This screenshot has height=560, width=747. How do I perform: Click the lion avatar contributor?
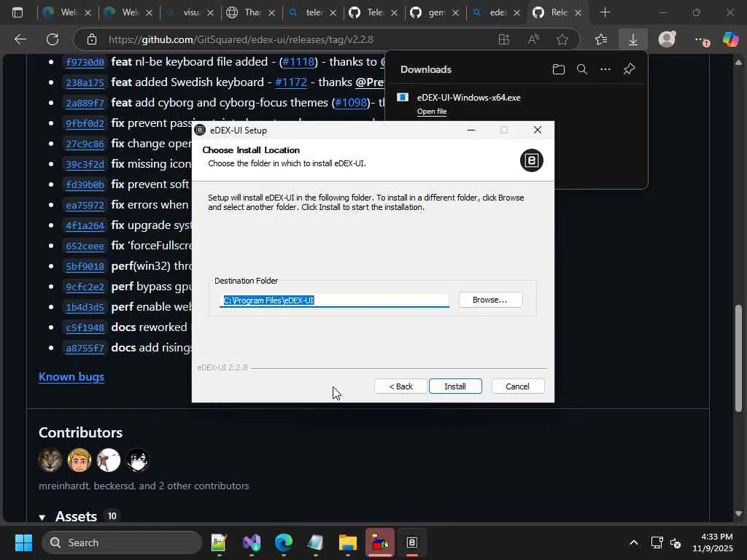(50, 460)
